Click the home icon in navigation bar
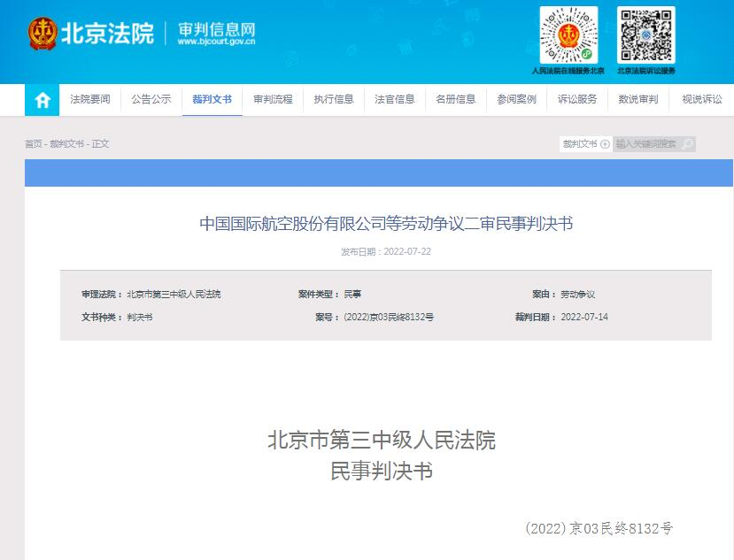This screenshot has width=734, height=560. click(42, 100)
